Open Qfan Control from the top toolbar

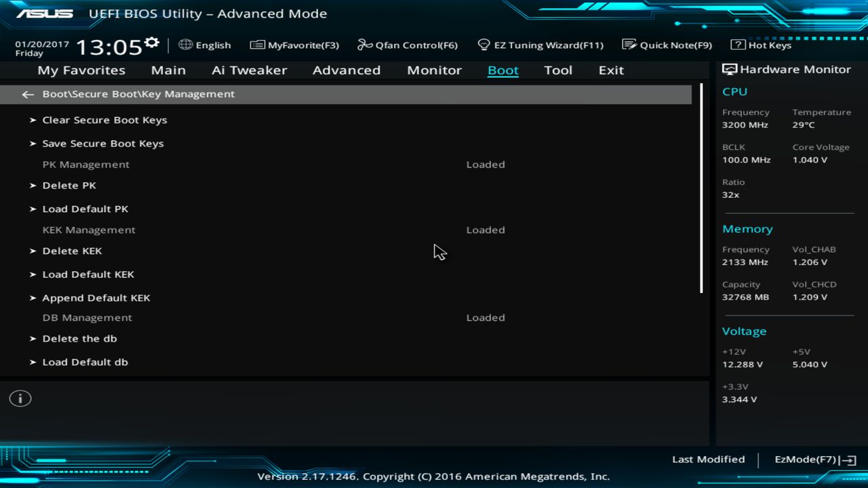pos(407,45)
